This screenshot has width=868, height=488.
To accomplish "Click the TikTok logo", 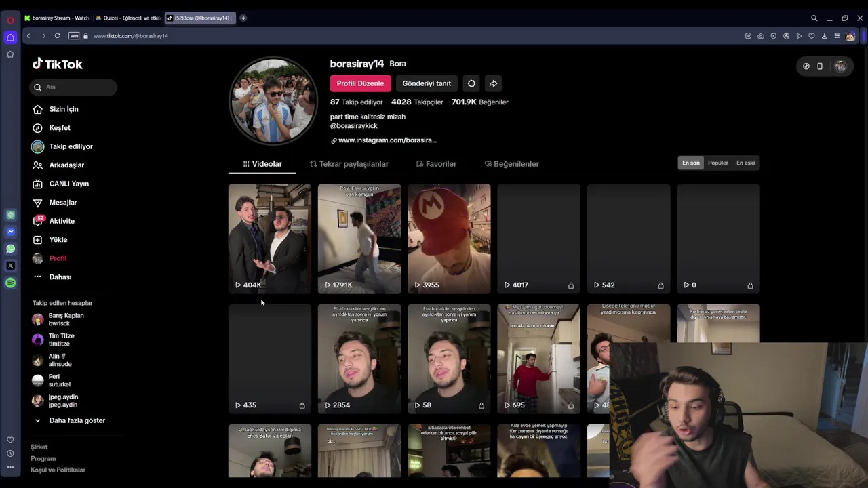I will (x=58, y=64).
